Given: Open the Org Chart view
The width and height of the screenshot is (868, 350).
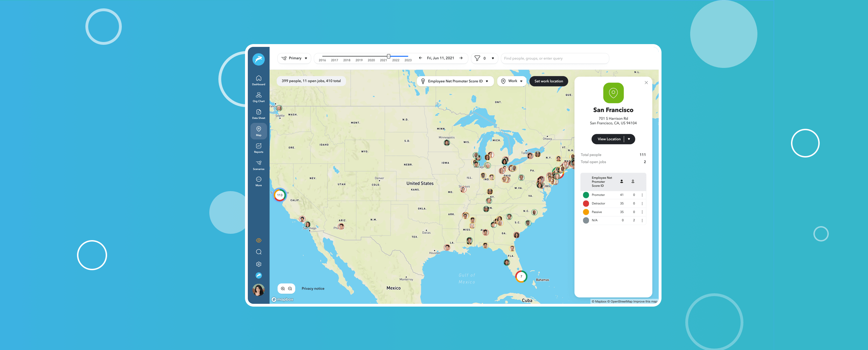Looking at the screenshot, I should click(x=258, y=97).
